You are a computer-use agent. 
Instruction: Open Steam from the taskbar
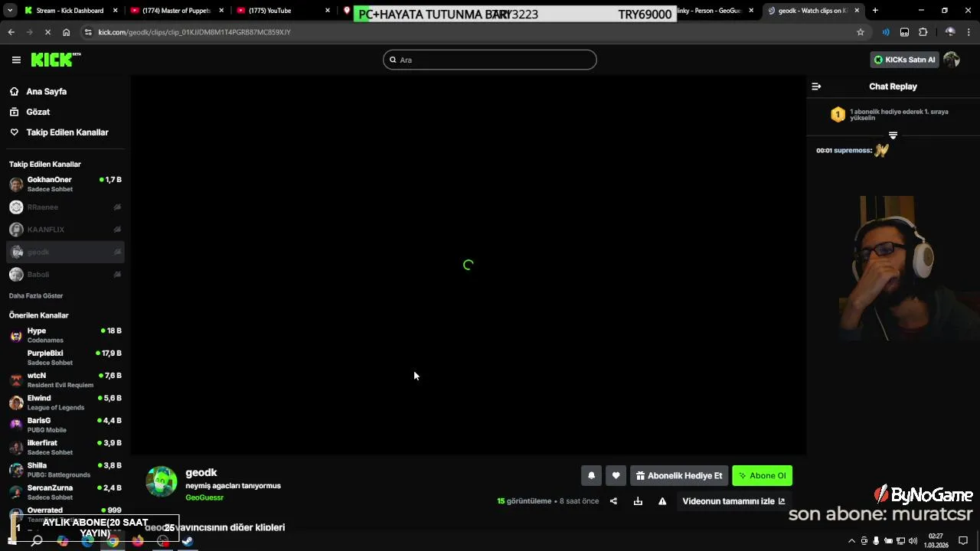[x=187, y=541]
